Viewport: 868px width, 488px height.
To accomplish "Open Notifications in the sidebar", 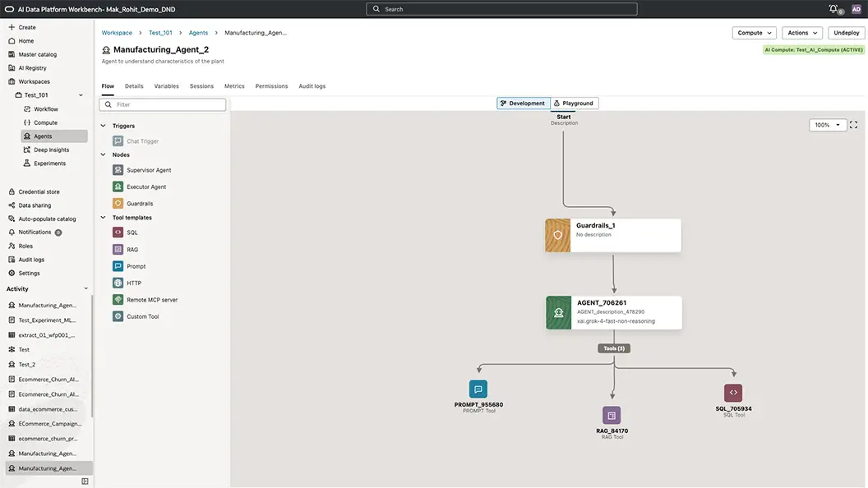I will [x=35, y=232].
